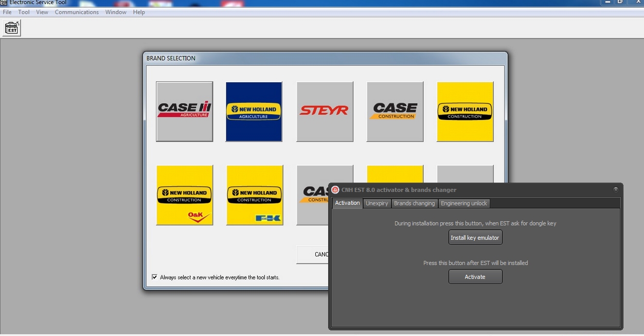Close the CNH EST activator window

tap(615, 189)
